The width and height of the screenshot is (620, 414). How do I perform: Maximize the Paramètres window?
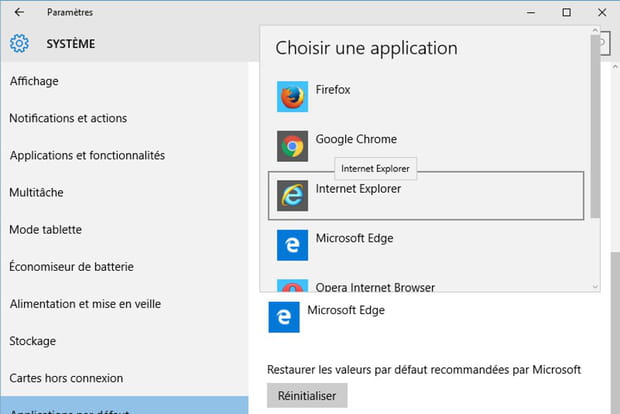(x=567, y=12)
